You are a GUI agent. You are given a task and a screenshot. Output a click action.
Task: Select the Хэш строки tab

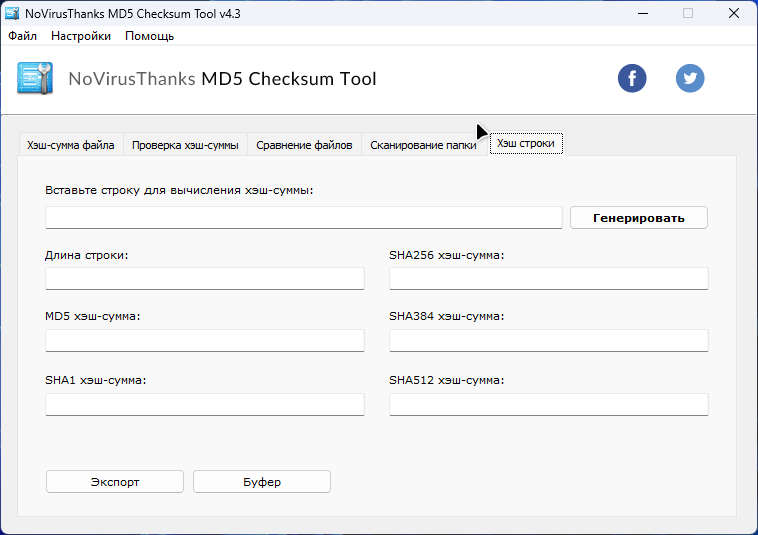coord(525,144)
